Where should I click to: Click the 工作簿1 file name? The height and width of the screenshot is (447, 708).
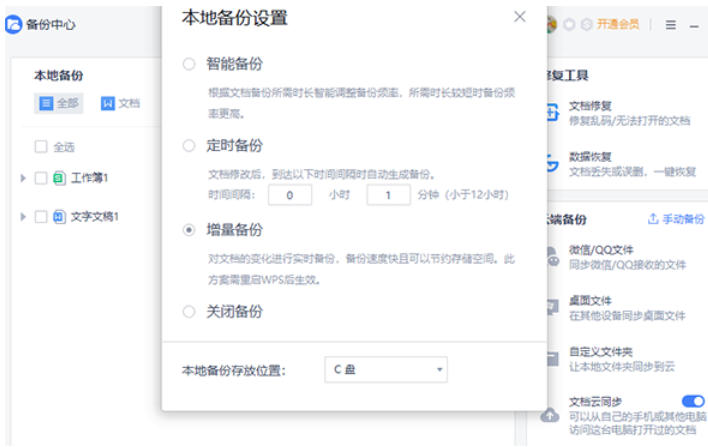pyautogui.click(x=89, y=178)
